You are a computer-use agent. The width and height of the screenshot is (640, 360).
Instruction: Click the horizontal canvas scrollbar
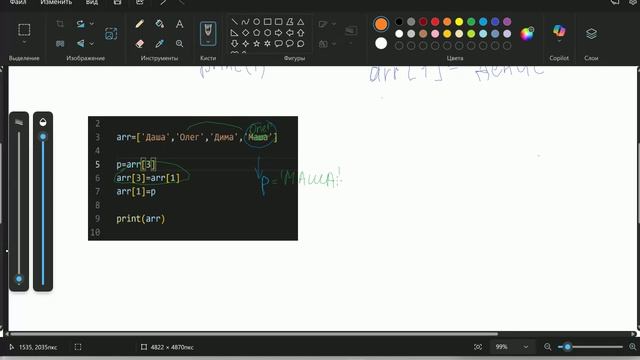tap(254, 334)
